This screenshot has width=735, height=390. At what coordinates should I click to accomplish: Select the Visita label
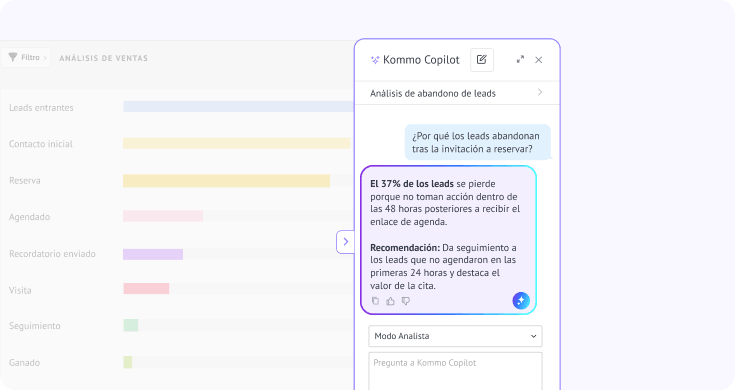20,290
